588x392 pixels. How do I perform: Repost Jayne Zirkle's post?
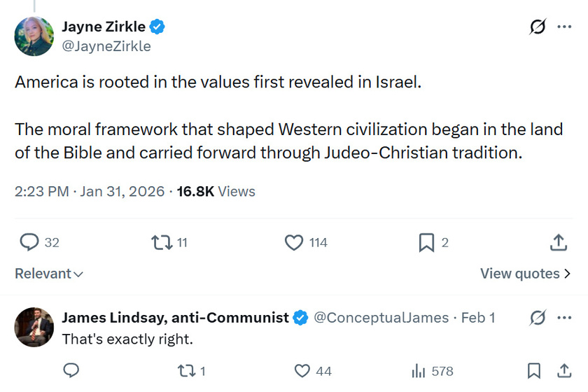160,242
